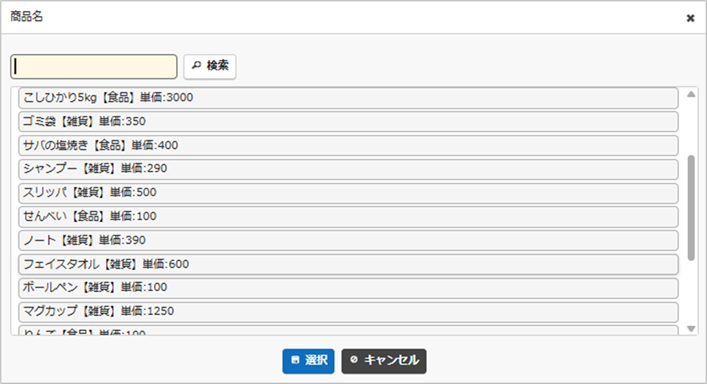Viewport: 707px width, 384px height.
Task: Focus the product search text field
Action: [94, 67]
